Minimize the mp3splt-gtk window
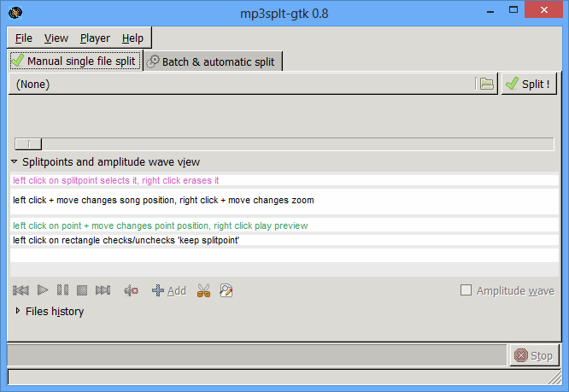The image size is (569, 392). point(490,11)
